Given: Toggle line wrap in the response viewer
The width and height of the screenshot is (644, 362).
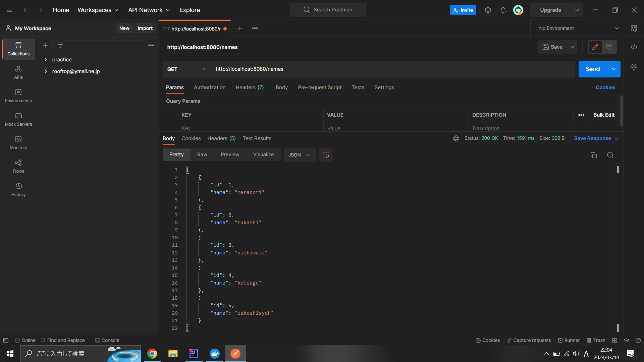Looking at the screenshot, I should 326,155.
